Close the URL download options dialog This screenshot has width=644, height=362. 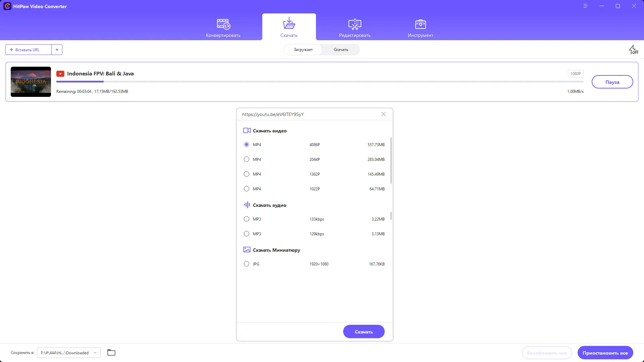[383, 114]
